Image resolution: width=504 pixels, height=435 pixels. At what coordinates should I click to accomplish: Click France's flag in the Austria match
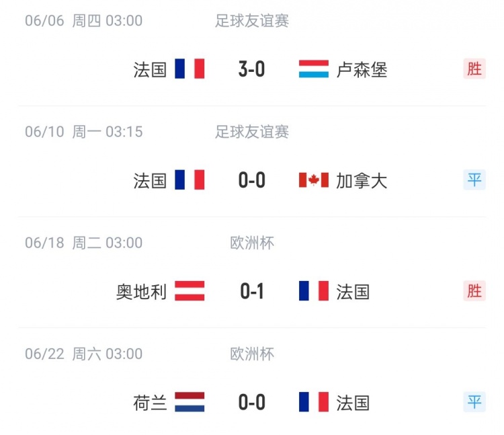(x=314, y=291)
